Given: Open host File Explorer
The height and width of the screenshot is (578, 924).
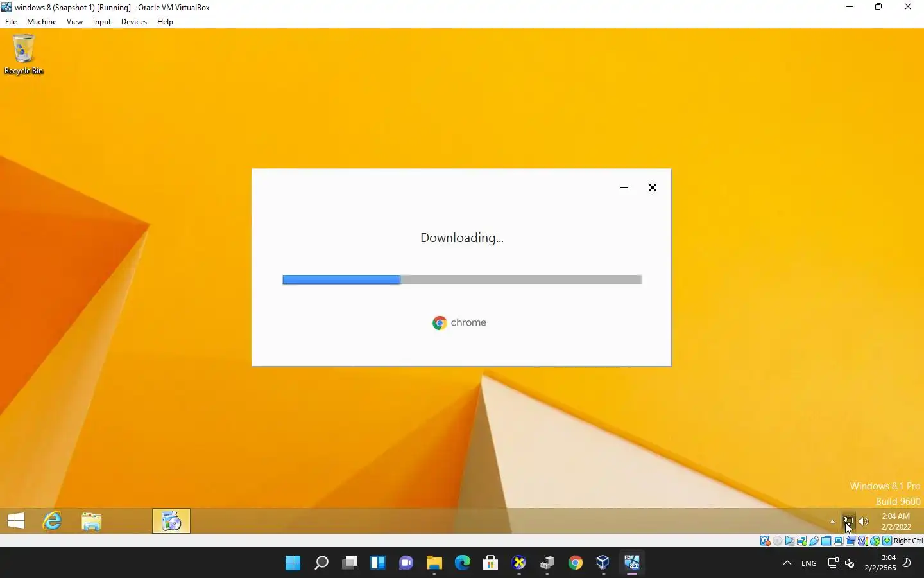Looking at the screenshot, I should [434, 563].
